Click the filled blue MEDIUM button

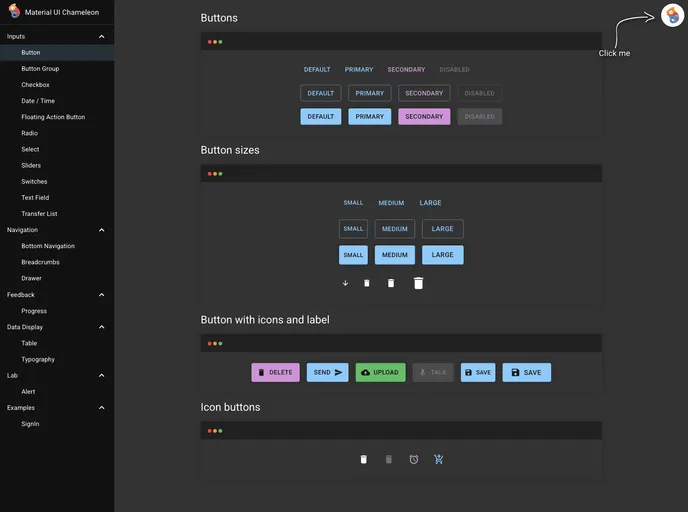click(x=395, y=255)
